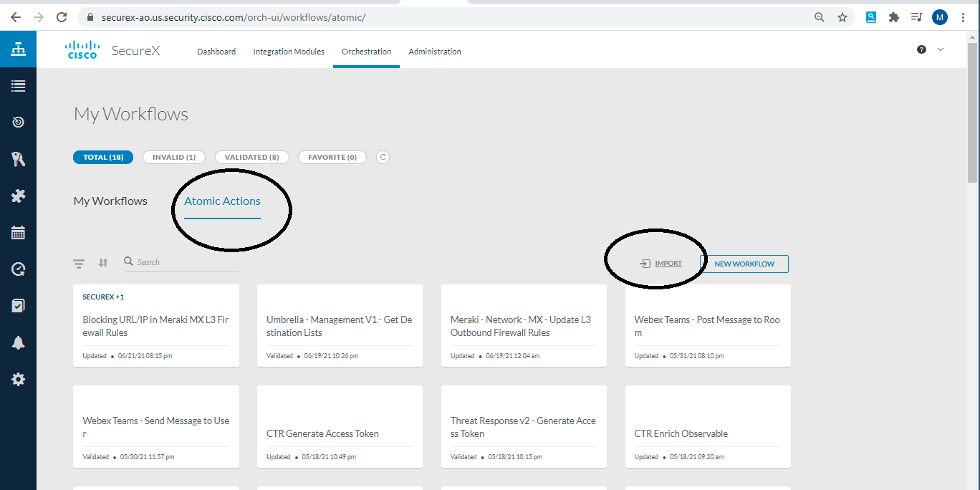
Task: Open Integration Modules in top nav
Action: coord(289,52)
